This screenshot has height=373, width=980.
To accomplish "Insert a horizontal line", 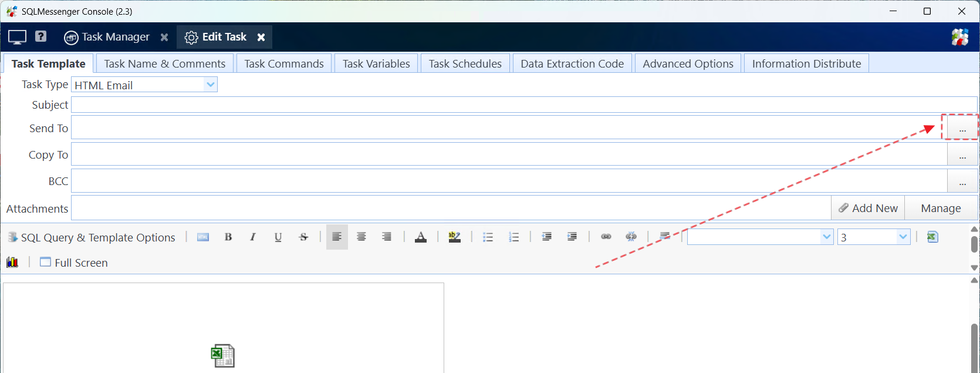I will (665, 236).
